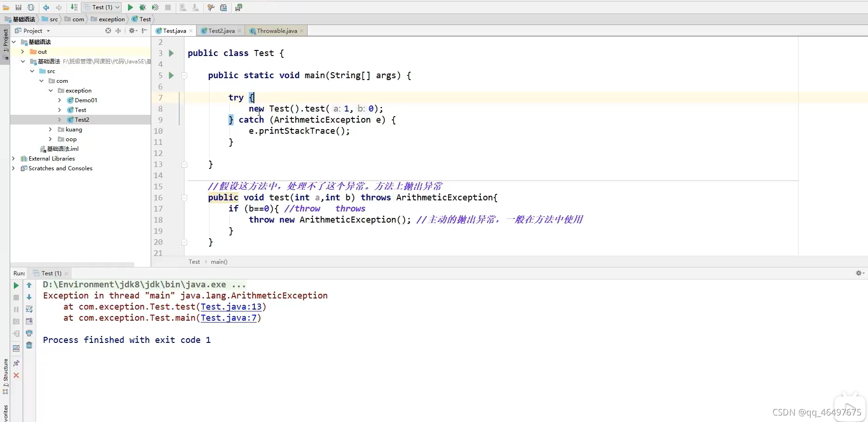This screenshot has height=422, width=868.
Task: Expand the out folder
Action: [23, 52]
